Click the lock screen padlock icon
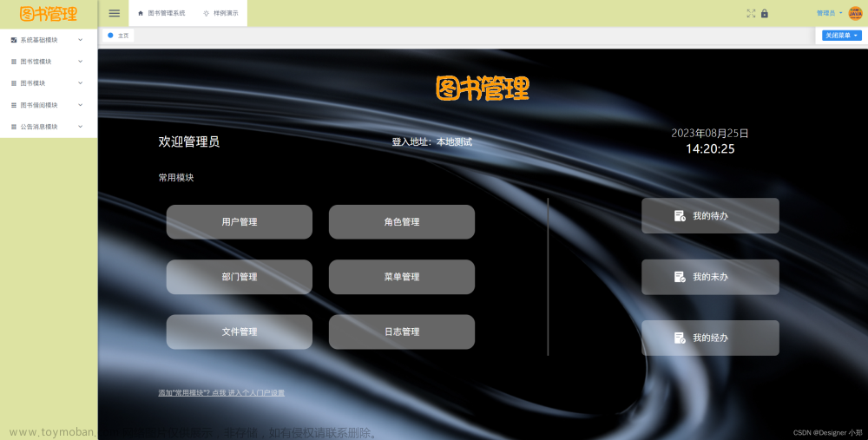 [765, 13]
